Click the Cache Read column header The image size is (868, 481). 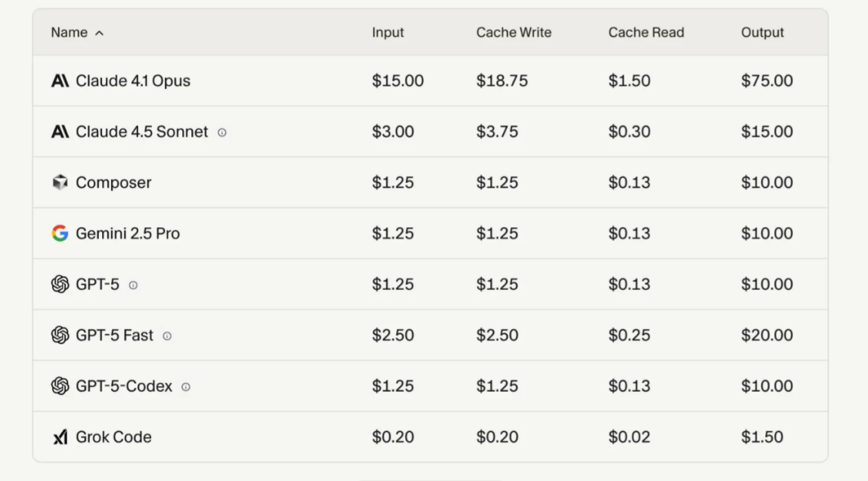[646, 33]
